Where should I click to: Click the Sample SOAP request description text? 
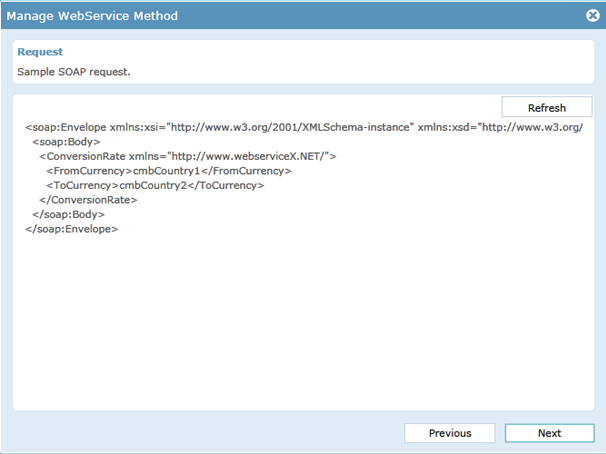pos(74,72)
